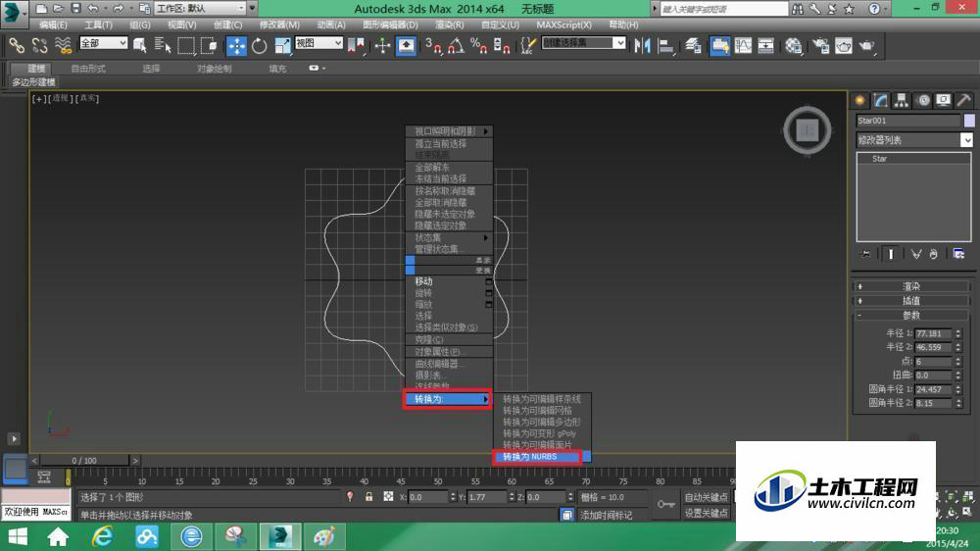Open Curve Editor from toolbar

[x=743, y=46]
